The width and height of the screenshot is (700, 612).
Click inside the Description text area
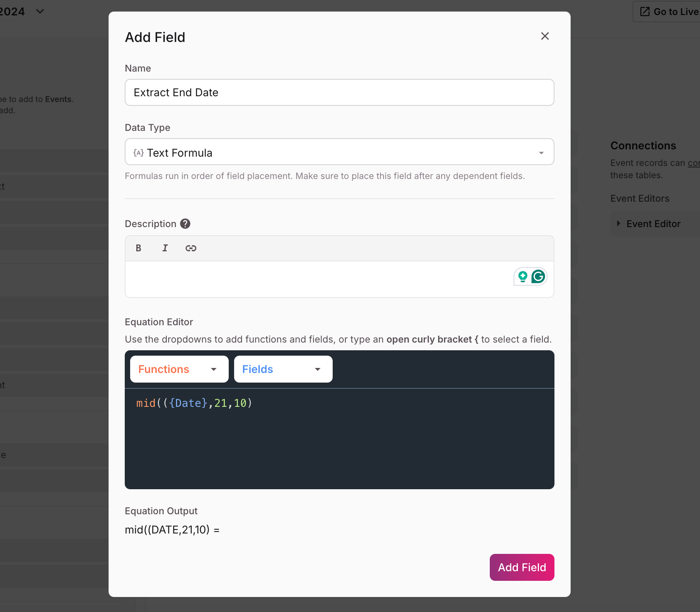pos(316,279)
